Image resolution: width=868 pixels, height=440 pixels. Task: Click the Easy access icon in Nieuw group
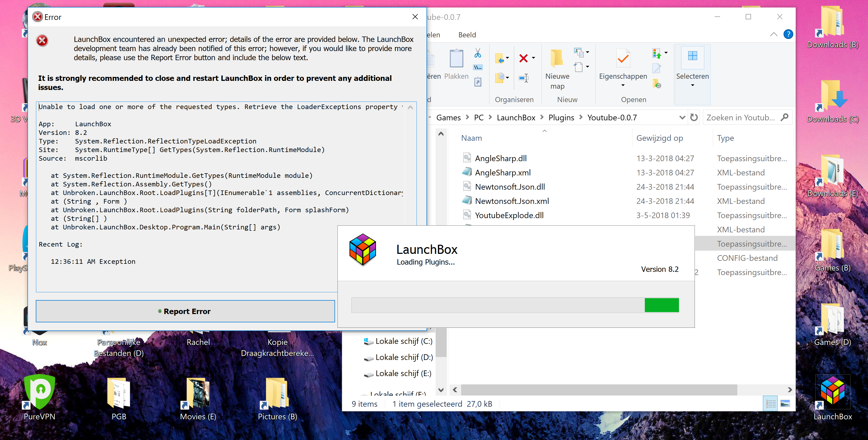579,67
